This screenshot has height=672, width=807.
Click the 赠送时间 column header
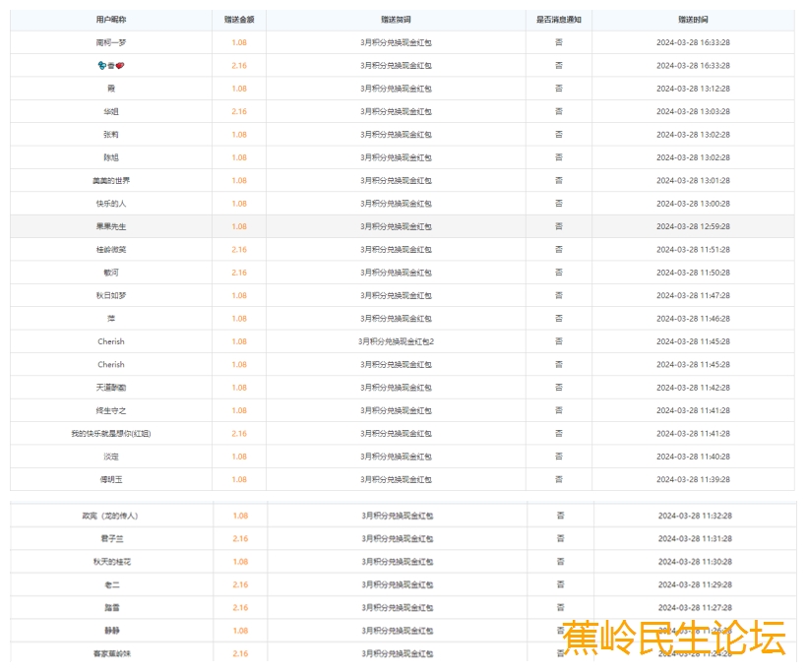tap(693, 20)
